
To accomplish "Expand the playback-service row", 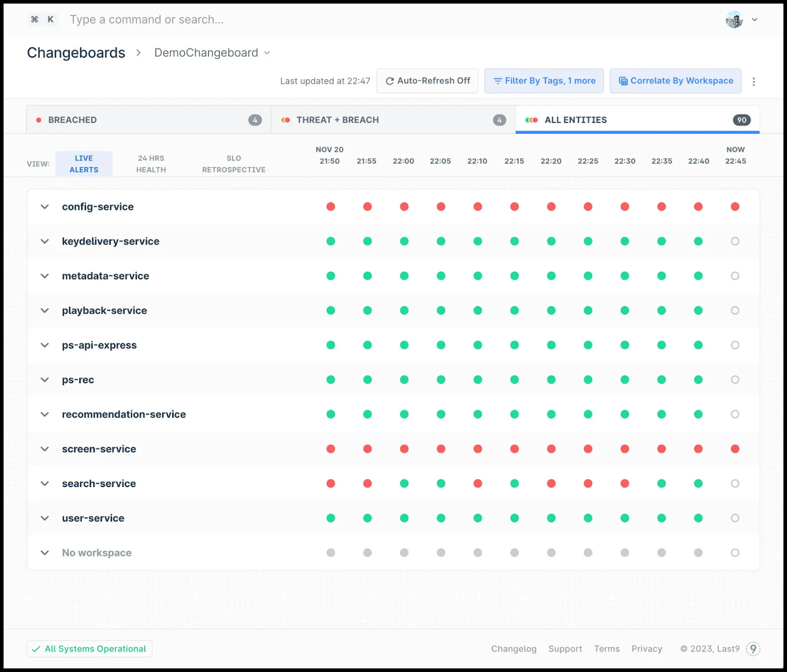I will [45, 310].
